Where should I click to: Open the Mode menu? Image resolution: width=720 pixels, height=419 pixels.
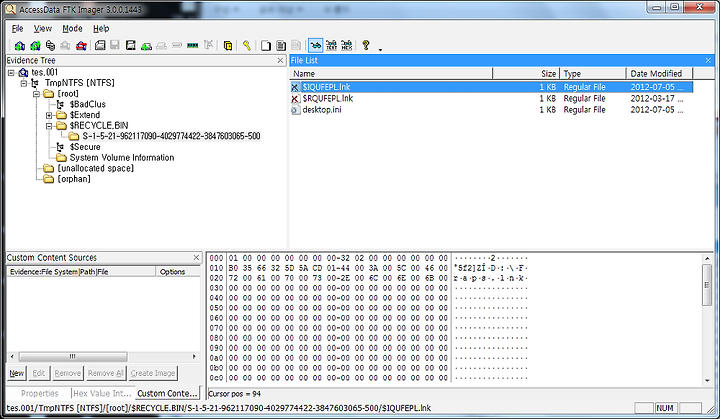point(72,28)
